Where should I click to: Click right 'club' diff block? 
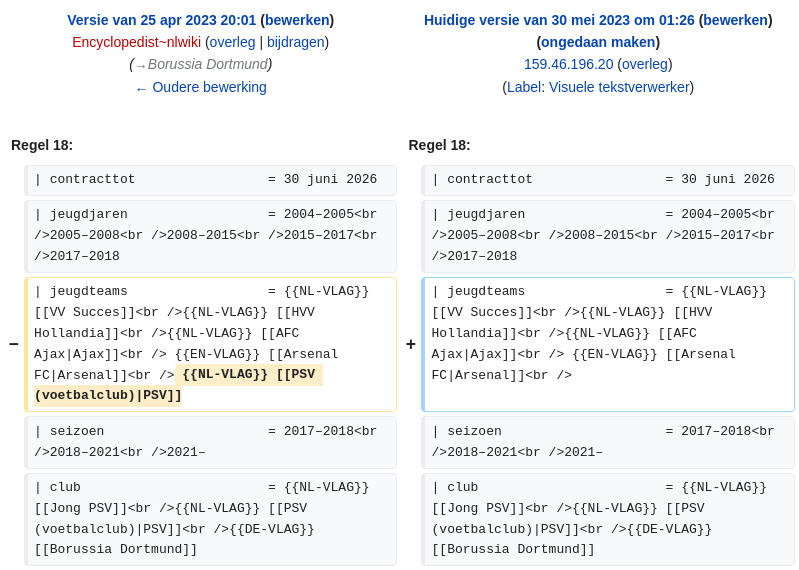coord(608,519)
